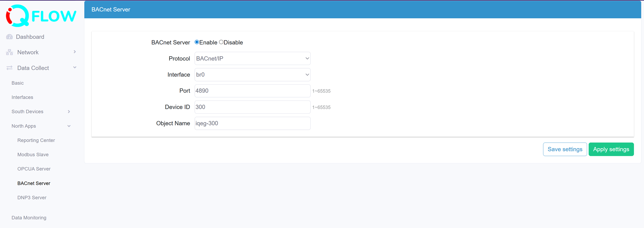The image size is (644, 228).
Task: Click the Object Name input field
Action: point(252,123)
